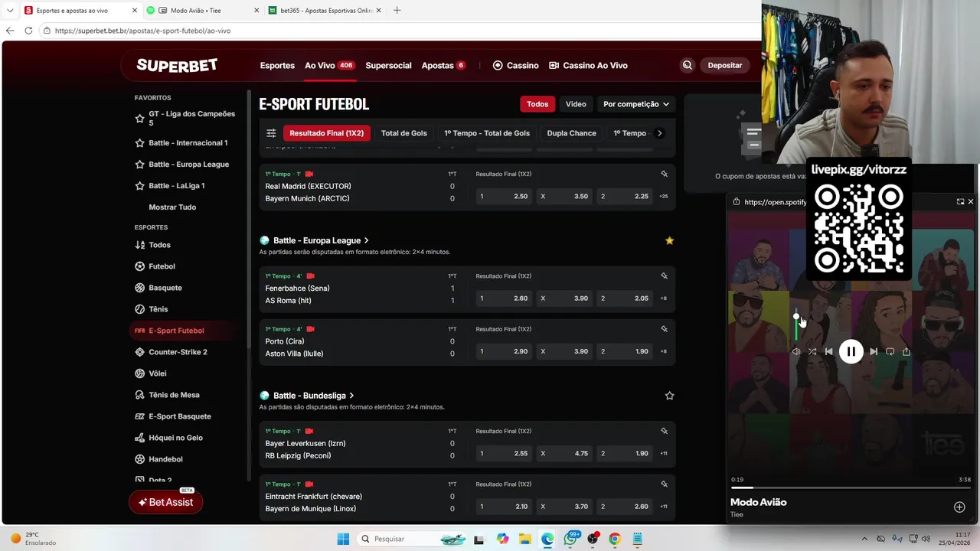The width and height of the screenshot is (980, 551).
Task: Mute the Spotify mini player volume icon
Action: pyautogui.click(x=796, y=352)
